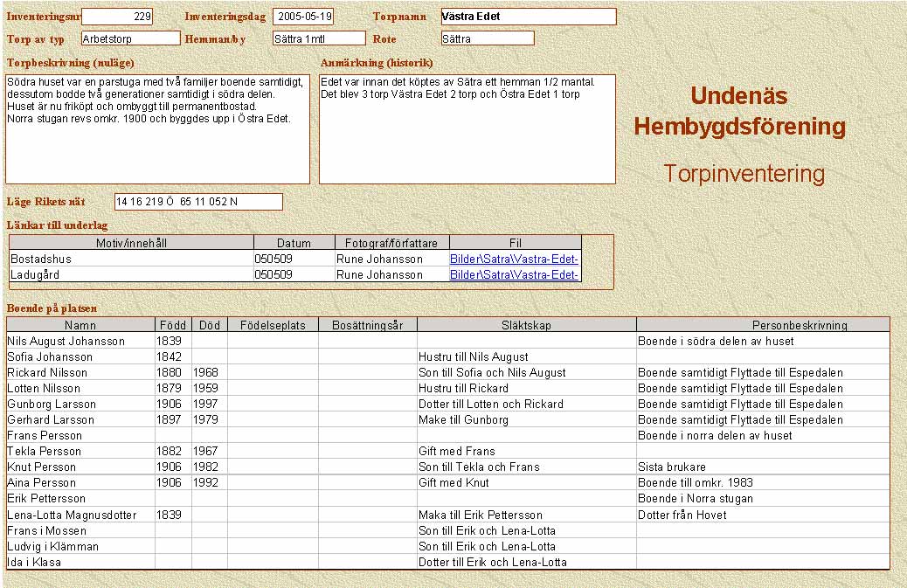This screenshot has width=907, height=588.
Task: Click the Personbeskrivning column header
Action: (x=762, y=325)
